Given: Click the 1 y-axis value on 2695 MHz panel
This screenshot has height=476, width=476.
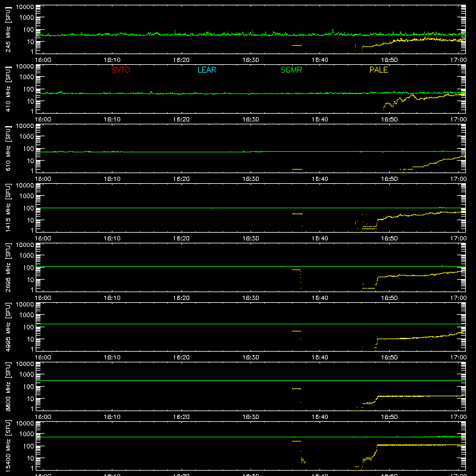Looking at the screenshot, I should (32, 290).
